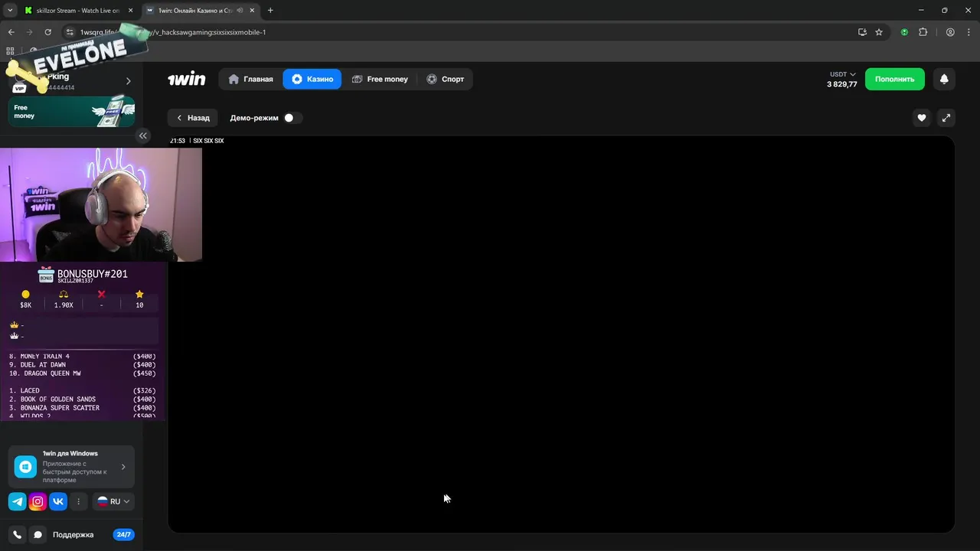Show more social links (three dots)
The width and height of the screenshot is (980, 551).
pyautogui.click(x=78, y=502)
